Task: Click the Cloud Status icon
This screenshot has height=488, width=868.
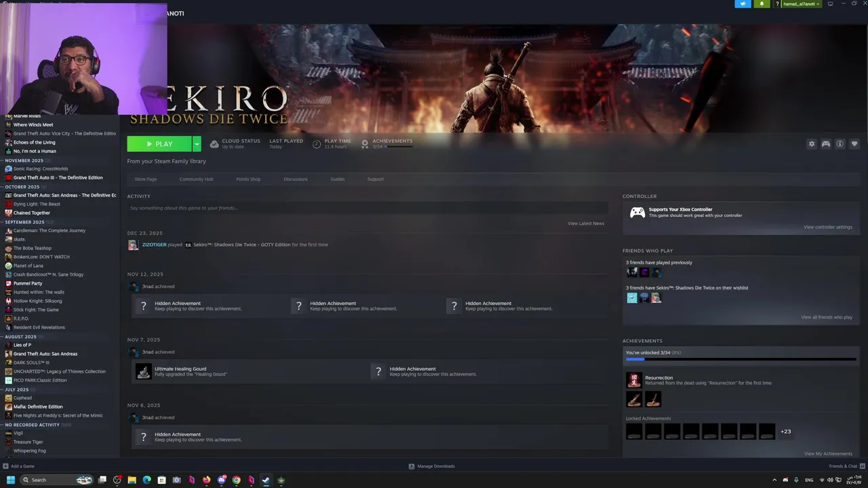Action: [214, 144]
